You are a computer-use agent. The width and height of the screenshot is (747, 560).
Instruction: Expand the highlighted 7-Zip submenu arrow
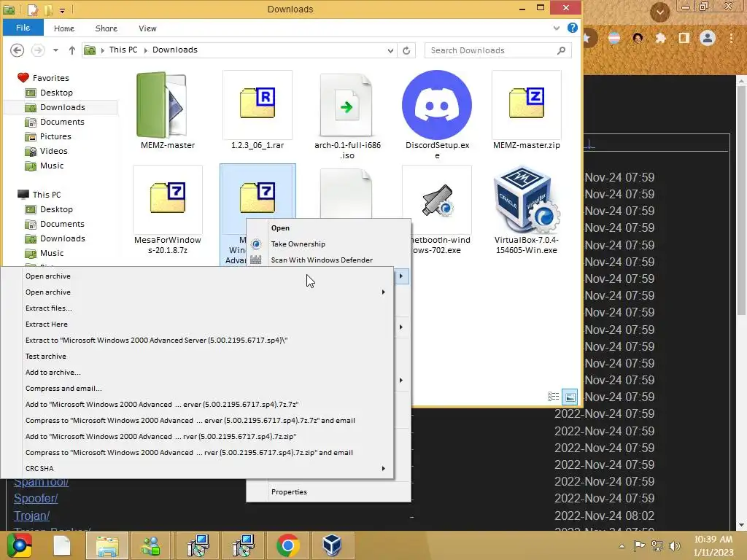coord(400,276)
